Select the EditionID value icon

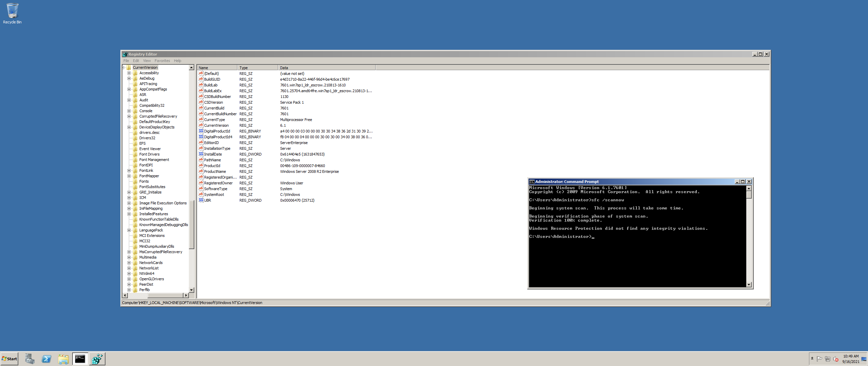[201, 142]
